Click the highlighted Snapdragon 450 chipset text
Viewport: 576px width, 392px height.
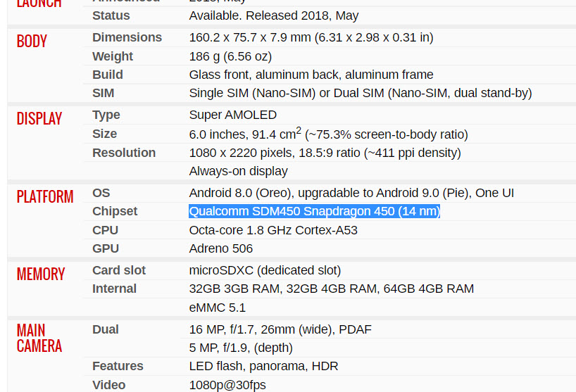point(315,211)
